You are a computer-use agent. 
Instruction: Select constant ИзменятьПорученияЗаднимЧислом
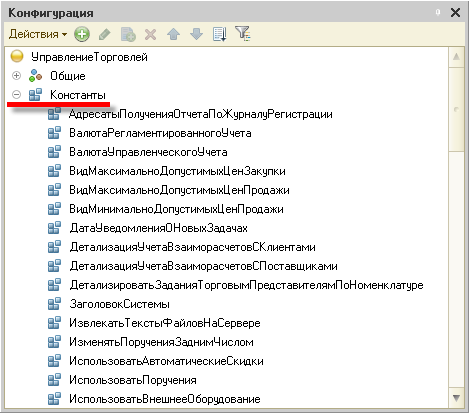(x=161, y=342)
